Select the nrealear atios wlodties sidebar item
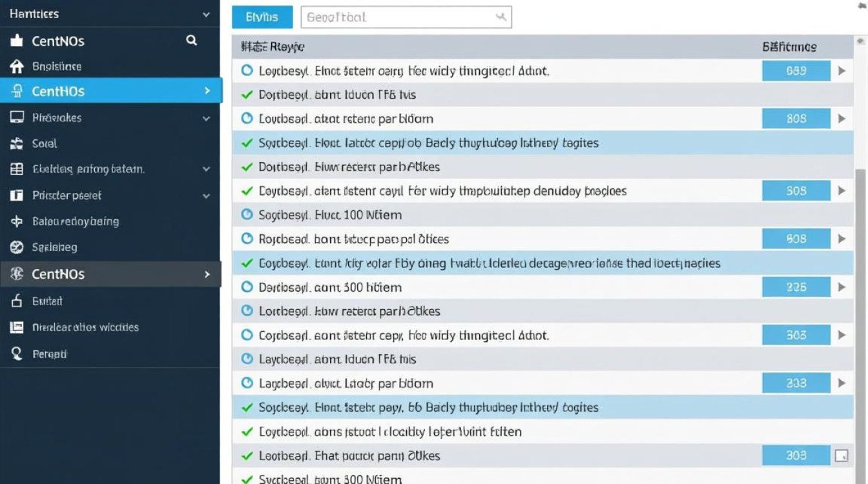This screenshot has width=868, height=484. coord(110,327)
